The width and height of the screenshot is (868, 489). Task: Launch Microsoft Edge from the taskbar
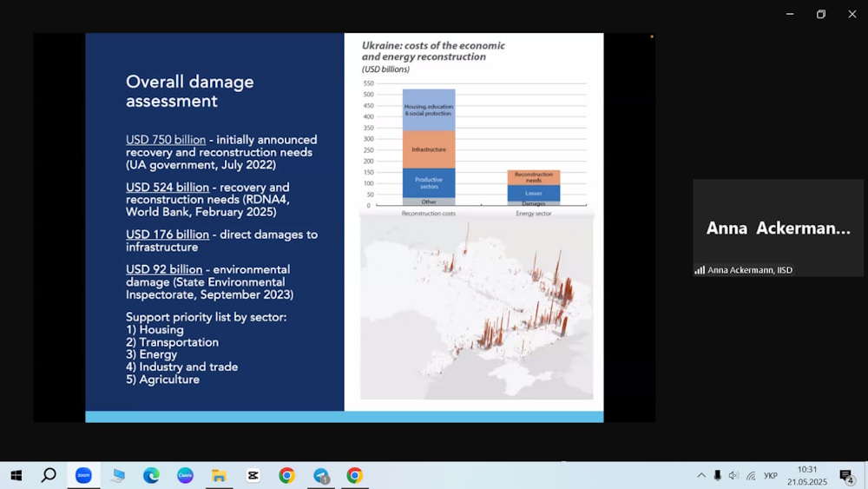coord(151,475)
